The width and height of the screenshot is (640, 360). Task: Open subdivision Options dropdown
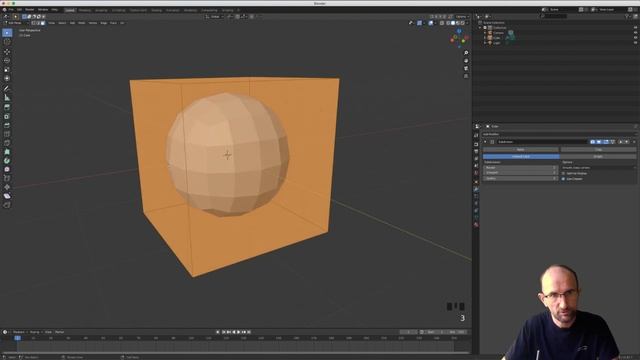[598, 168]
